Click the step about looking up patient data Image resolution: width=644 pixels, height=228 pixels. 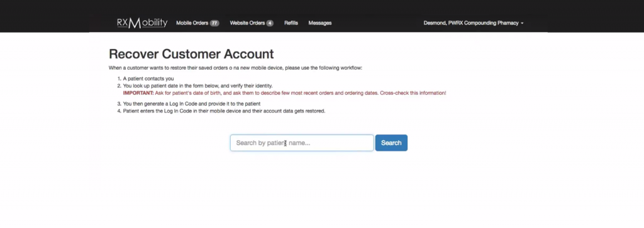(x=197, y=85)
